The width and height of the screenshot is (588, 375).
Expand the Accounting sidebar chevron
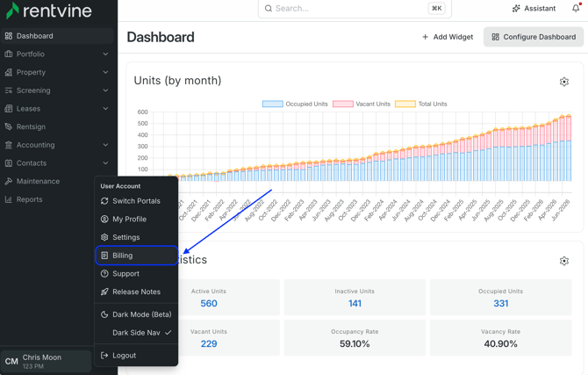(x=105, y=145)
